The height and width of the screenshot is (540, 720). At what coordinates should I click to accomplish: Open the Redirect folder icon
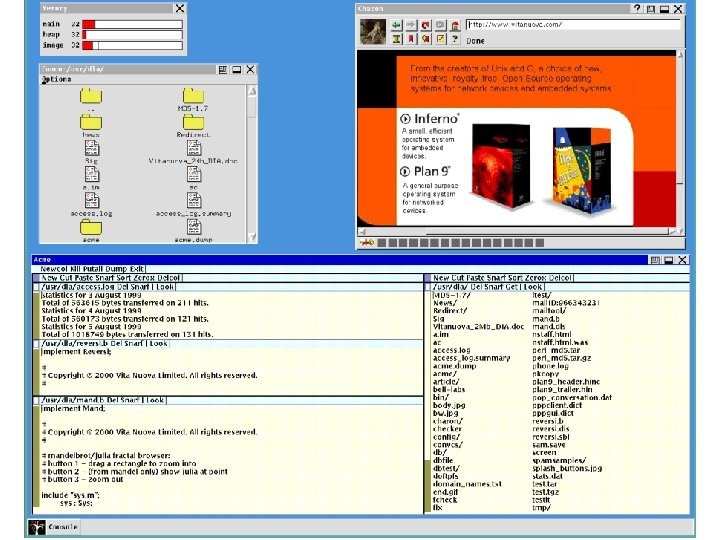(x=193, y=122)
